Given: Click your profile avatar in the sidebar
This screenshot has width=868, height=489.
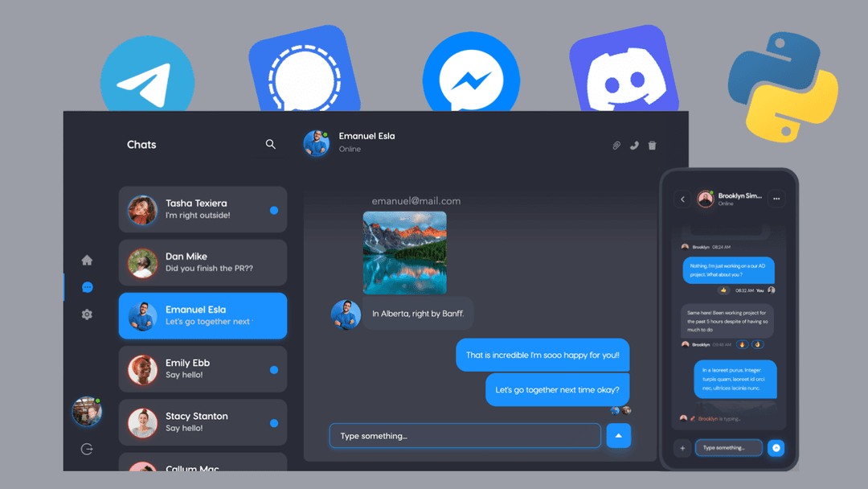Looking at the screenshot, I should 87,411.
